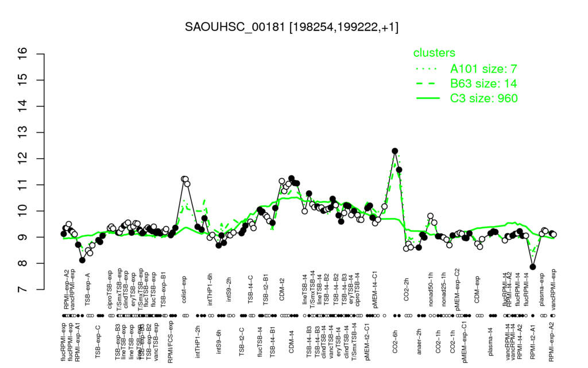Click the 'pMEM-exp-C2' x-axis label
The width and height of the screenshot is (588, 368).
[x=457, y=289]
